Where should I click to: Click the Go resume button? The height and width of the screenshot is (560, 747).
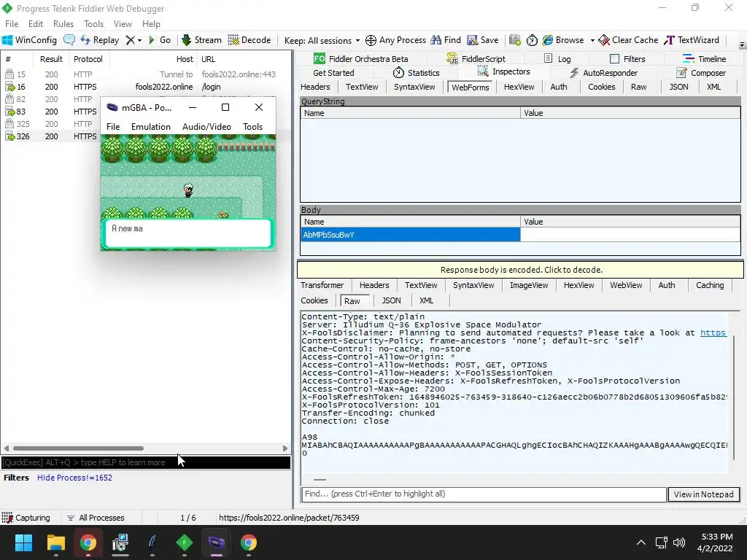pyautogui.click(x=160, y=40)
